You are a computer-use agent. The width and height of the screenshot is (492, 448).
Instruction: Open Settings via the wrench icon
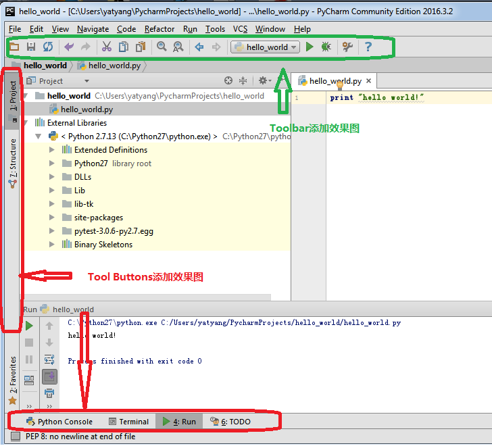point(347,47)
